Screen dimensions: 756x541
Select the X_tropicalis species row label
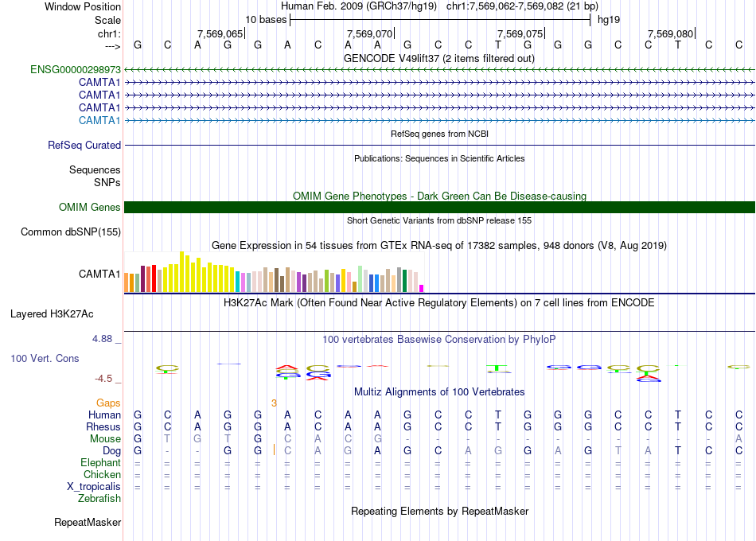[94, 487]
